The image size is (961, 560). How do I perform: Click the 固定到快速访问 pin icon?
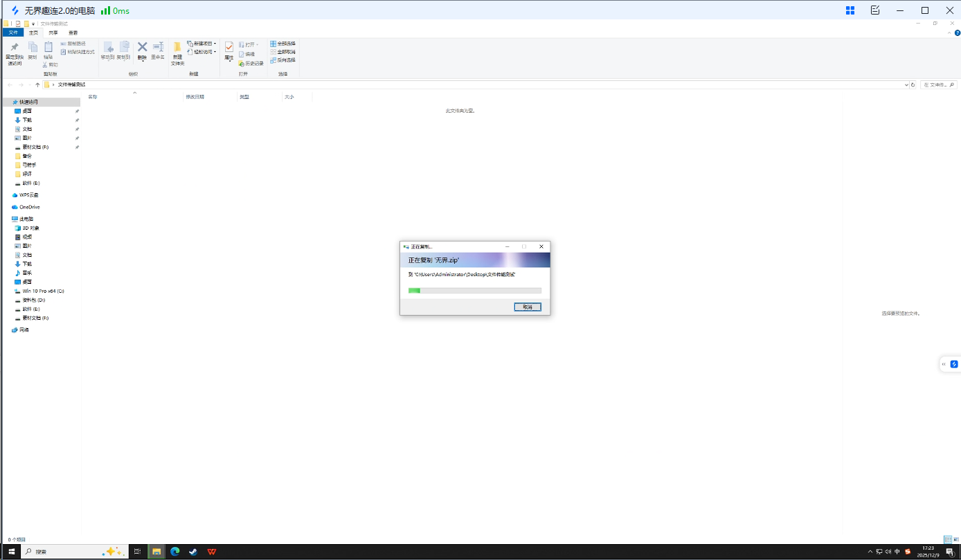[x=15, y=48]
